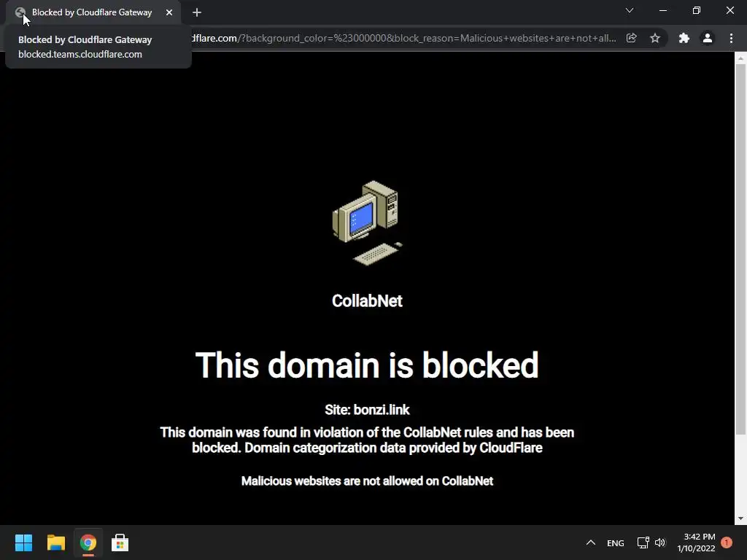Show hidden system tray icons
The image size is (747, 560).
click(x=591, y=542)
